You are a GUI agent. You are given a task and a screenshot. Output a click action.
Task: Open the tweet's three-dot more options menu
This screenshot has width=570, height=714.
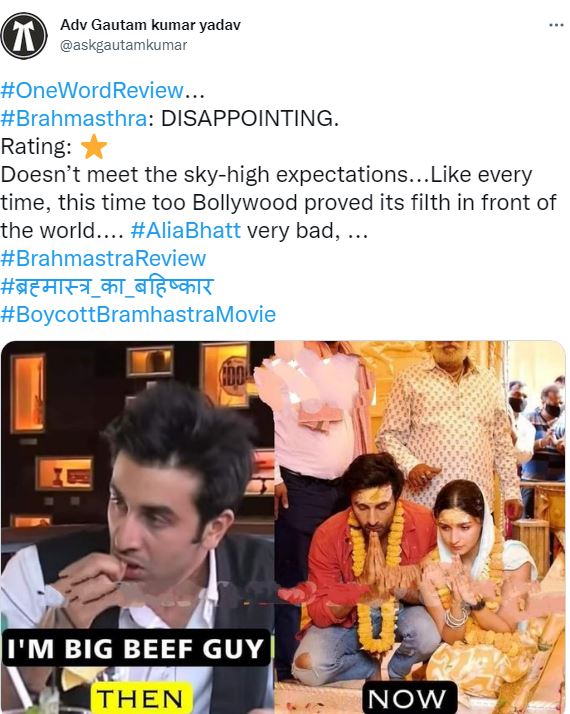556,25
